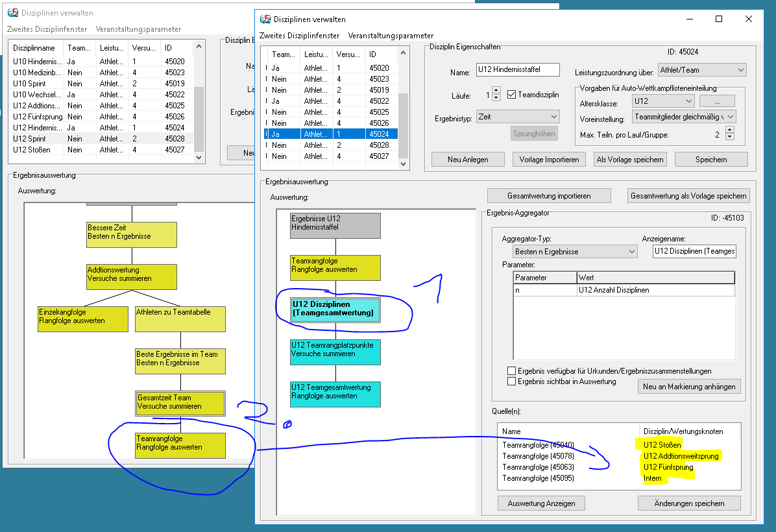776x532 pixels.
Task: Click Neu an Markierung anhängen
Action: coord(689,387)
